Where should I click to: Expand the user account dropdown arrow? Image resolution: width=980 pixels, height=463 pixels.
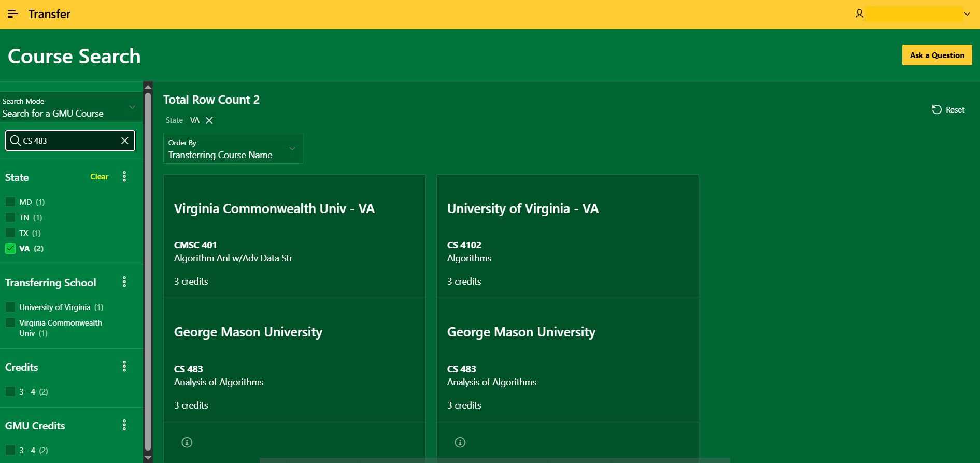tap(967, 14)
